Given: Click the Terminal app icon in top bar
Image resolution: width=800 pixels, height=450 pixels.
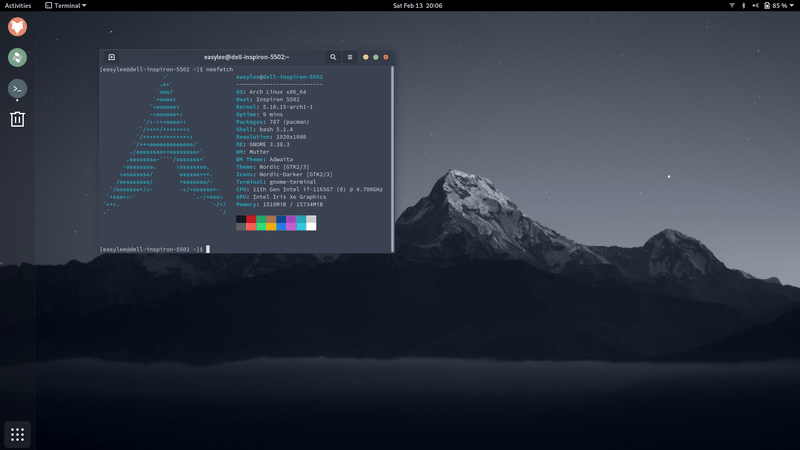Looking at the screenshot, I should 48,6.
